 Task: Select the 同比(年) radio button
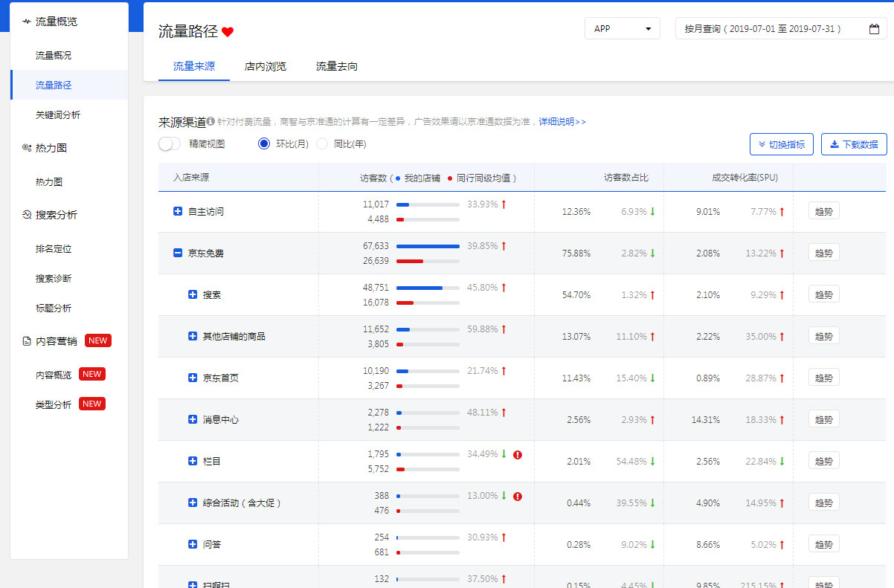[x=322, y=143]
